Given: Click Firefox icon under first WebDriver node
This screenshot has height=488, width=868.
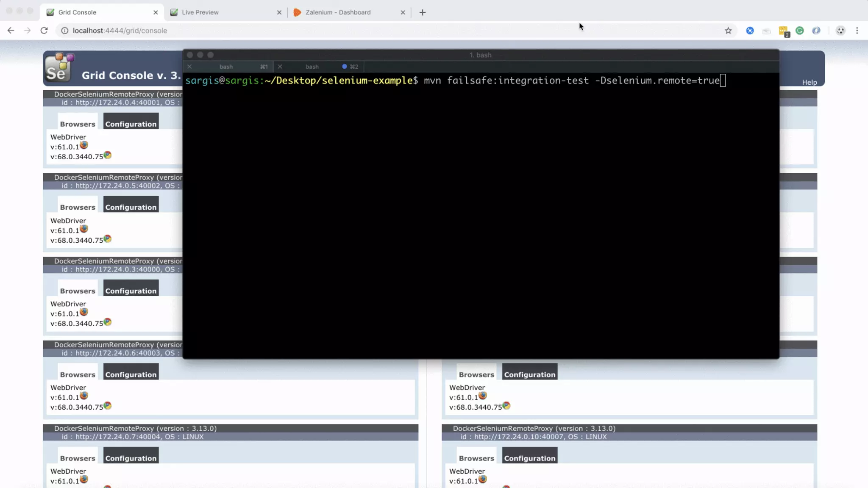Looking at the screenshot, I should click(84, 145).
